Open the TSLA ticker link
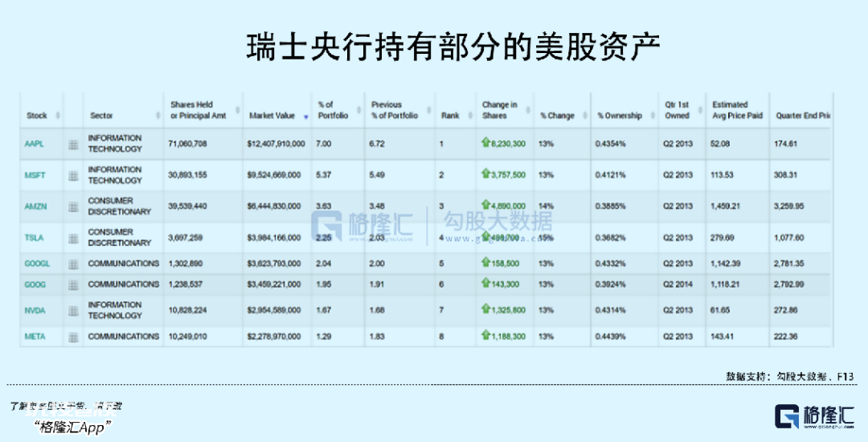Image resolution: width=868 pixels, height=442 pixels. pos(34,238)
